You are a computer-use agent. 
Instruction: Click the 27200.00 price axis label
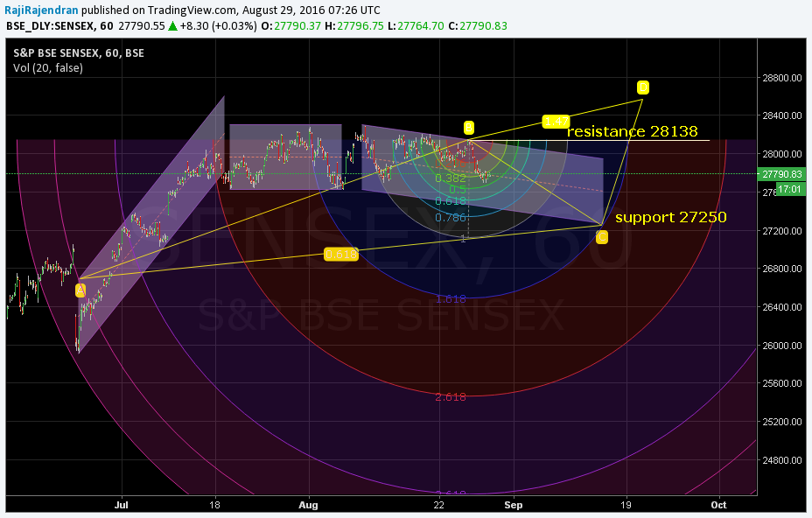tap(782, 230)
